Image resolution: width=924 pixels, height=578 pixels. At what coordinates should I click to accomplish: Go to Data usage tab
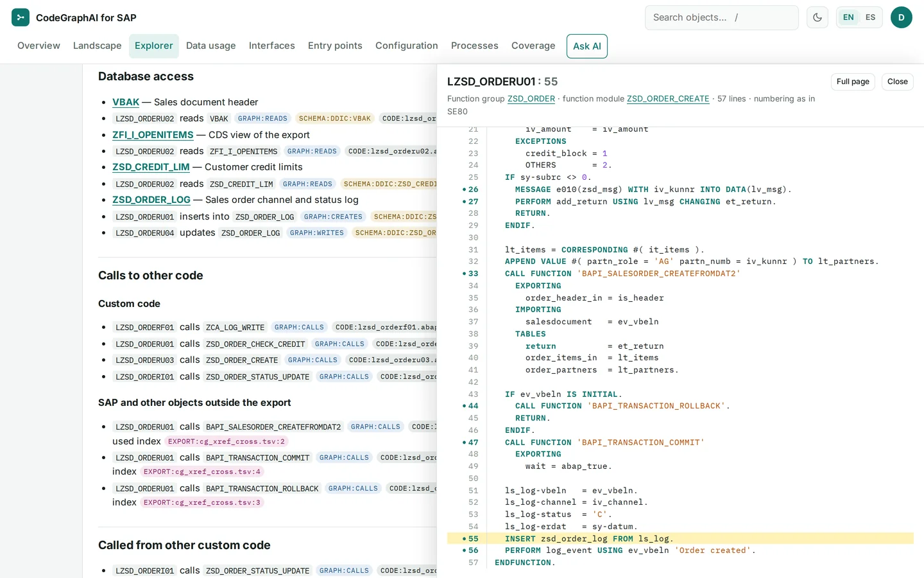210,46
